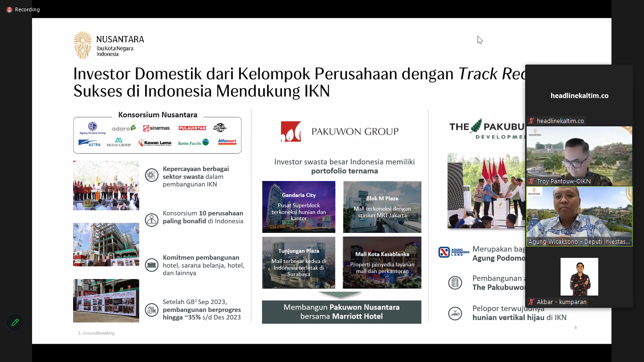
Task: Select the headlinekaltim.co participant tile
Action: coord(579,96)
